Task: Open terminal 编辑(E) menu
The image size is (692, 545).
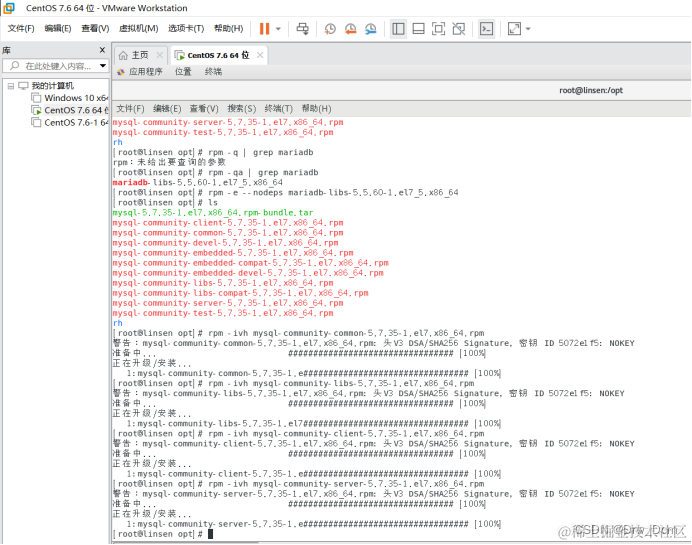Action: tap(167, 109)
